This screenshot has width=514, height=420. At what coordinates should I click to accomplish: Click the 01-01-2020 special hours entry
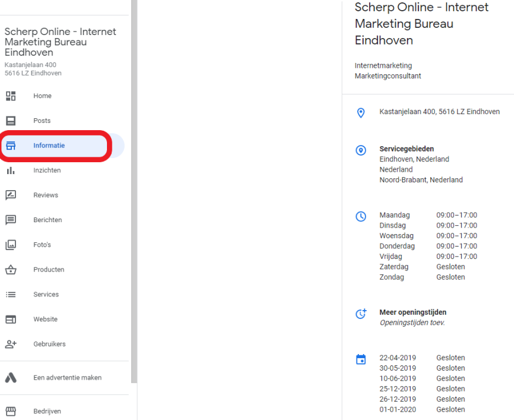[422, 409]
